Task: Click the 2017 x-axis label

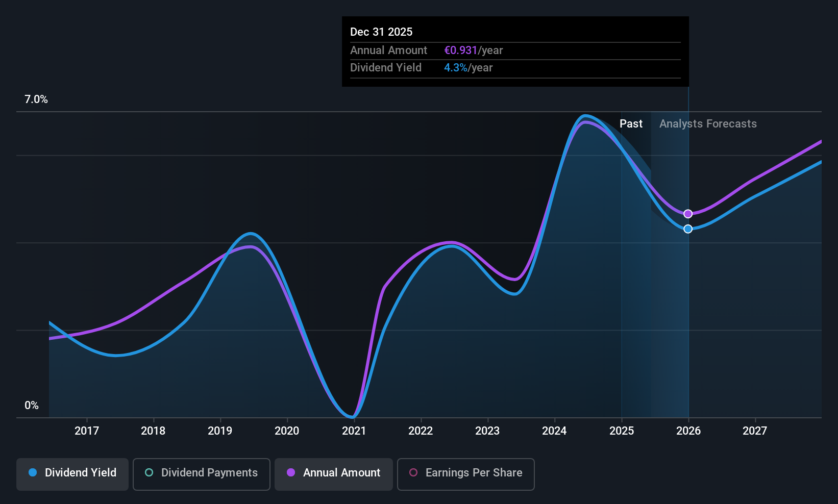Action: point(87,431)
